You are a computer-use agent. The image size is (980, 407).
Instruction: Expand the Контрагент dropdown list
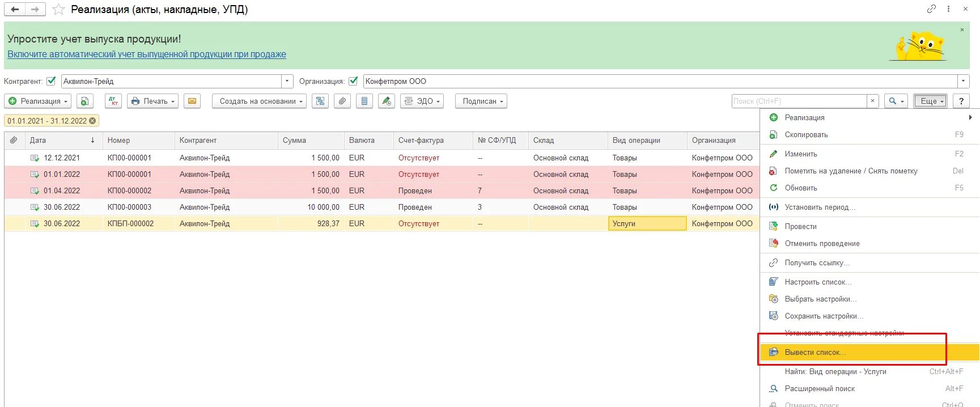pos(287,81)
